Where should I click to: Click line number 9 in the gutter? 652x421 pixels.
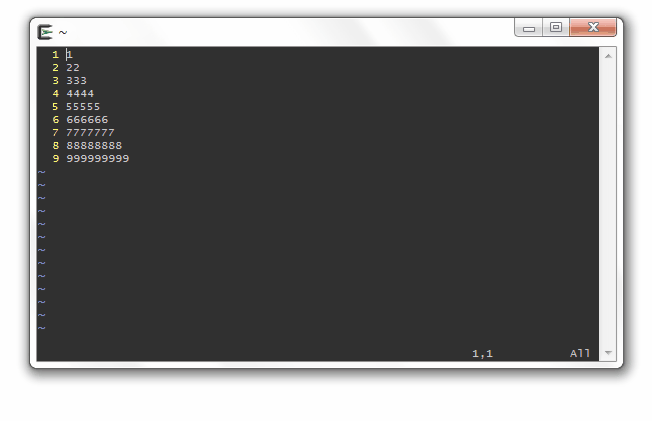pos(56,158)
